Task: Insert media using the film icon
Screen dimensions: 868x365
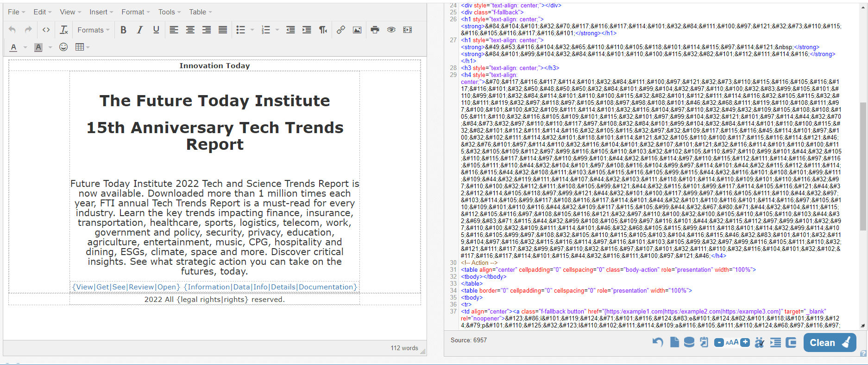Action: pos(407,30)
